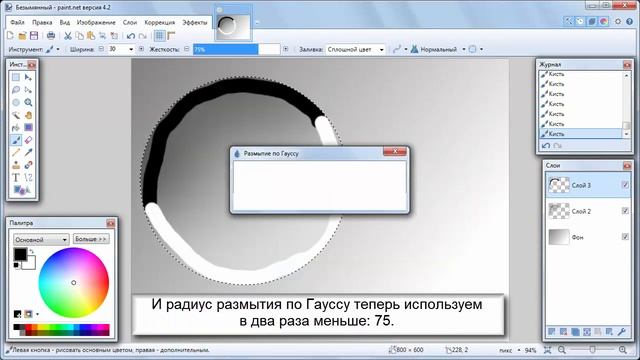Open layer properties wrench icon
Screen dimensions: 640x360
click(622, 332)
